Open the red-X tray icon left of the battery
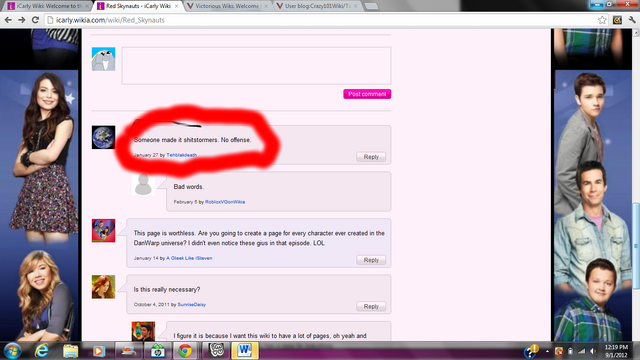The width and height of the screenshot is (640, 360). point(559,351)
